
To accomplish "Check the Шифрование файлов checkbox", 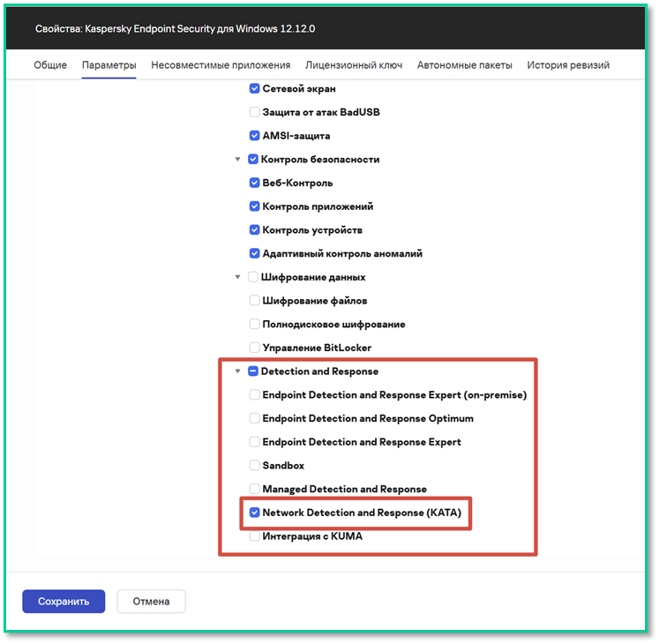I will tap(254, 301).
